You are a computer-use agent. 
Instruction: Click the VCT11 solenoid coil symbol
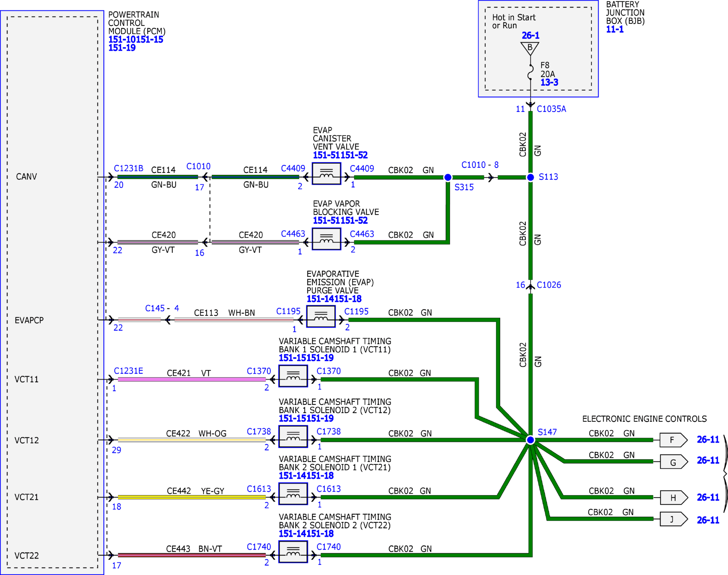(293, 376)
